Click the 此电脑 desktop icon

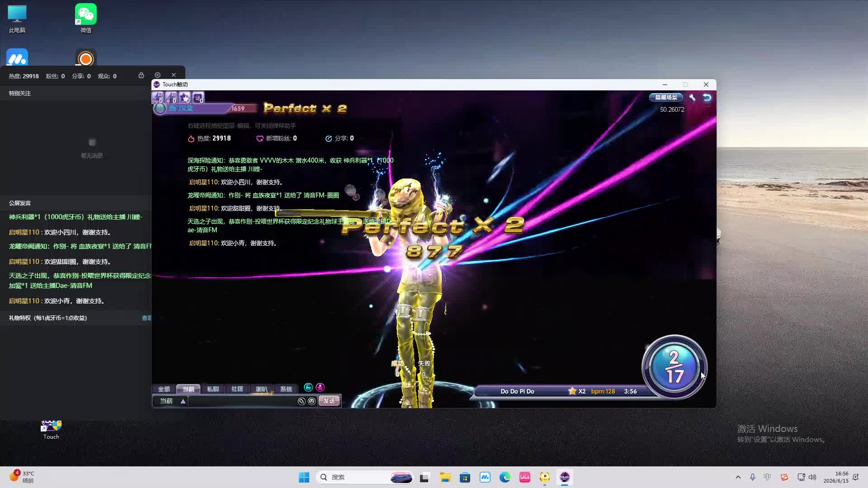[17, 19]
